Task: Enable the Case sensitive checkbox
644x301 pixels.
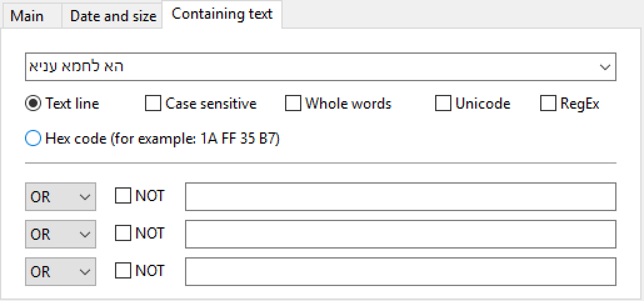Action: pyautogui.click(x=153, y=103)
